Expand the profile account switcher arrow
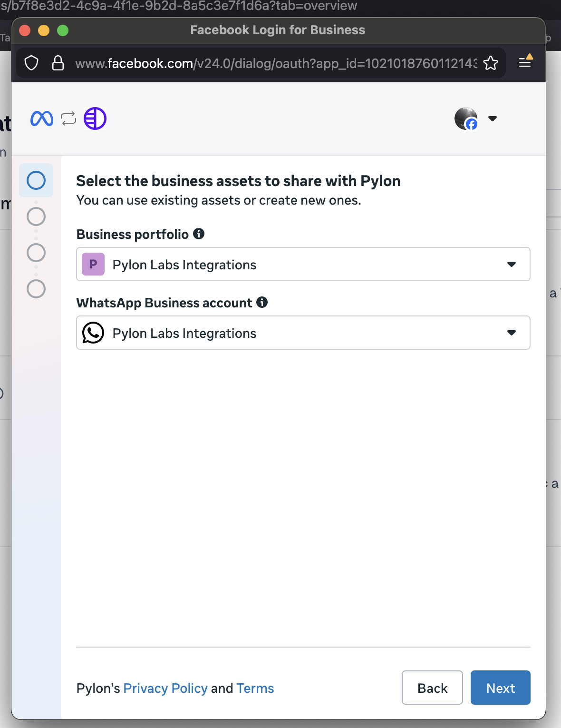The image size is (561, 728). point(493,118)
